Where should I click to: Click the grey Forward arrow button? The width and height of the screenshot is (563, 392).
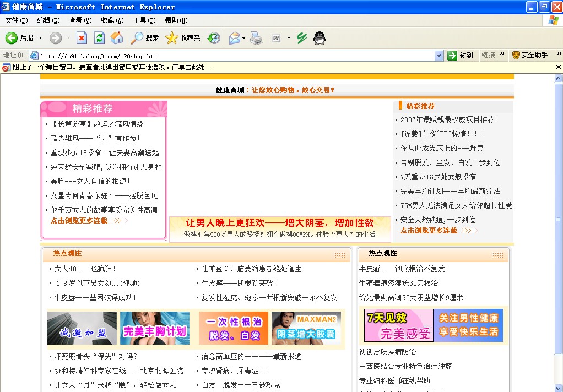[x=55, y=37]
